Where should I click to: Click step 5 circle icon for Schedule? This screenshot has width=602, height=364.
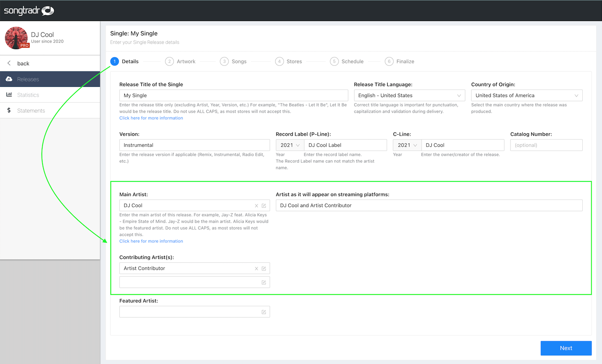coord(334,61)
